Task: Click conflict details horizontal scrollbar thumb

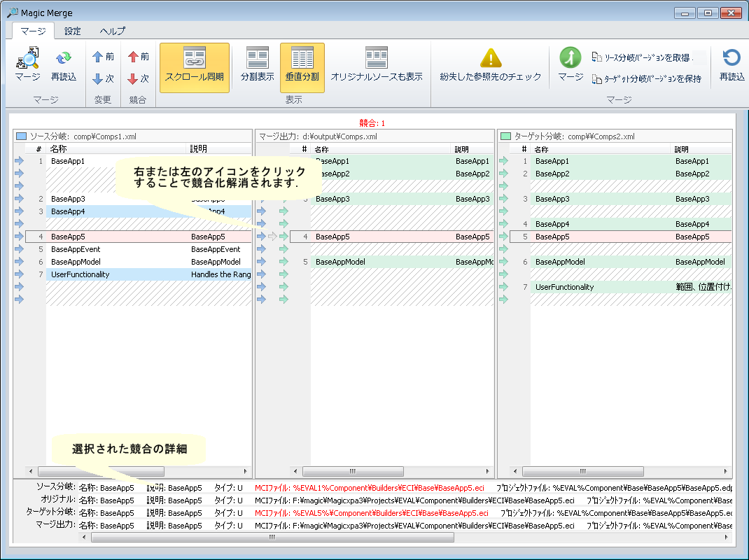Action: coord(272,537)
